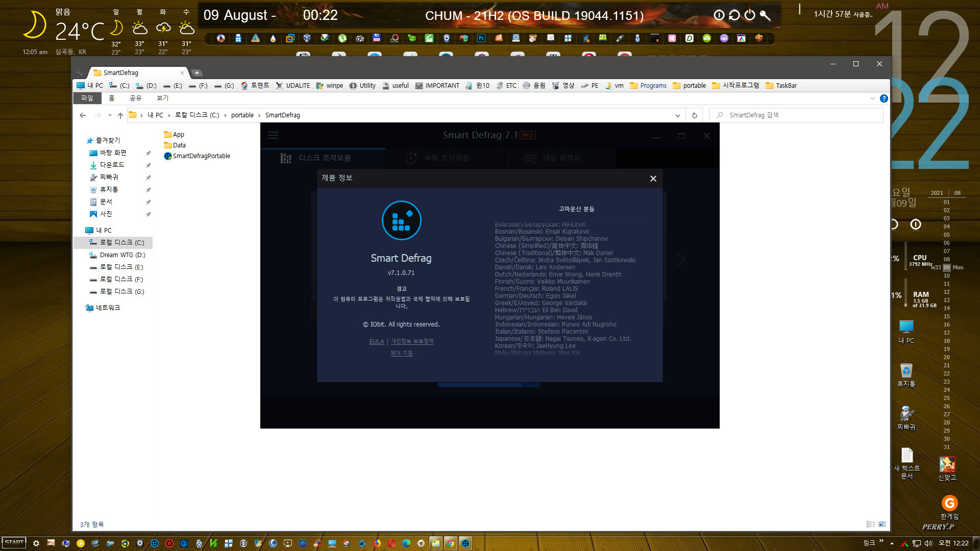980x551 pixels.
Task: Expand breadcrumb chevron after 로컬 디스크 (C:)
Action: tap(225, 115)
